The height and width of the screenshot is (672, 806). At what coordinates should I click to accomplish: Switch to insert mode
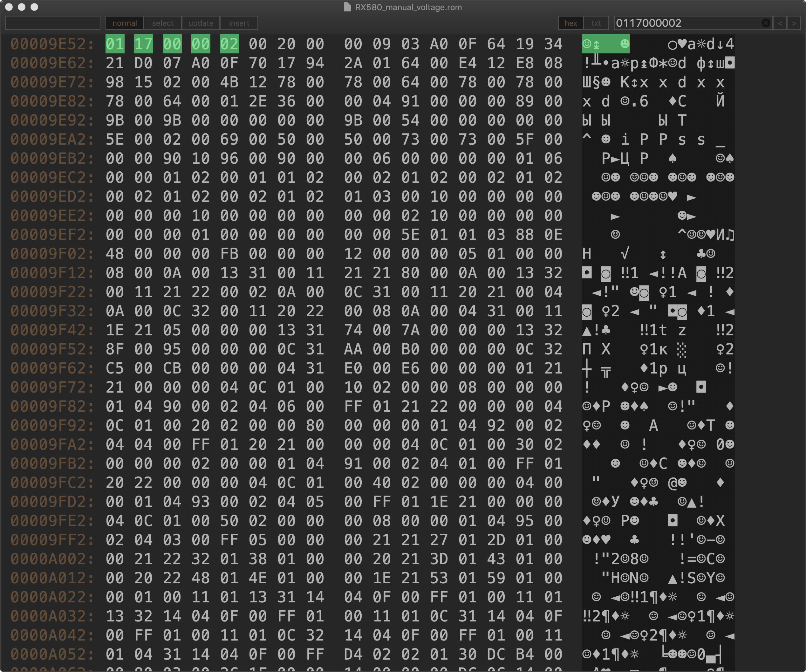pos(239,23)
